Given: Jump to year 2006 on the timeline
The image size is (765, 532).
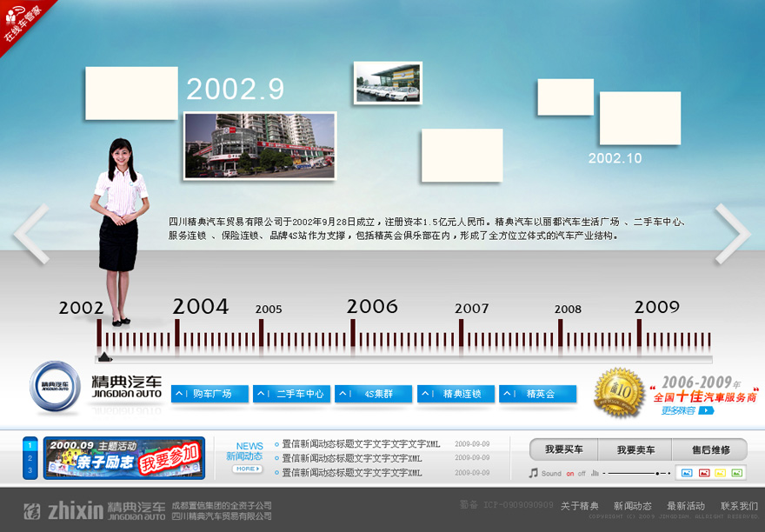Looking at the screenshot, I should pos(372,307).
